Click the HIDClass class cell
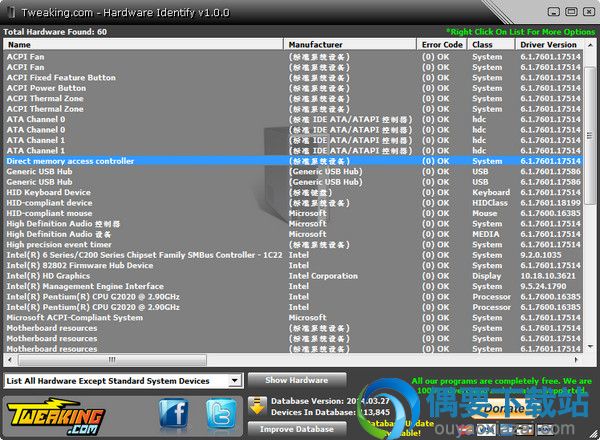600x440 pixels. point(490,203)
